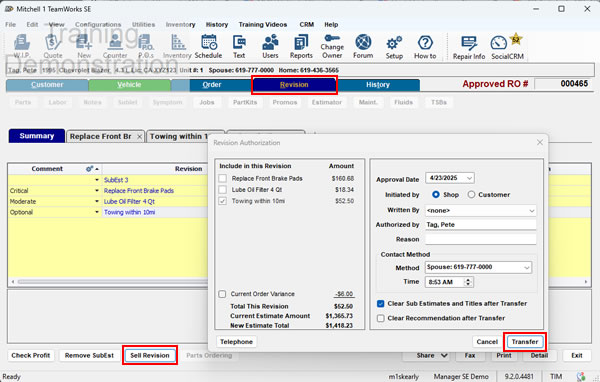Switch to the Customer tab
This screenshot has height=382, width=600.
click(47, 85)
